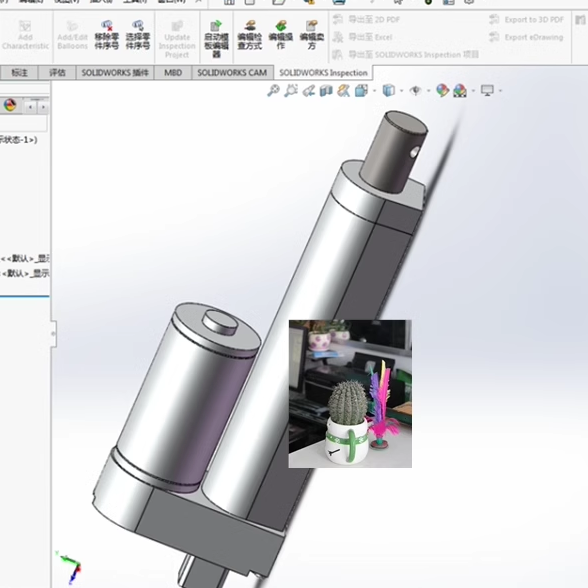
Task: Switch to the 评估 tab
Action: 57,73
